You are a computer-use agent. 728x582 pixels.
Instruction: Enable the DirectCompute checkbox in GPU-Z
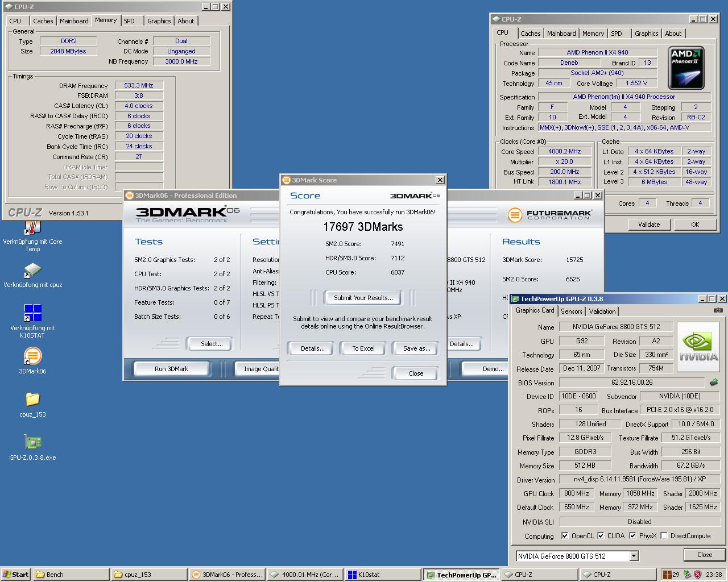click(x=664, y=535)
